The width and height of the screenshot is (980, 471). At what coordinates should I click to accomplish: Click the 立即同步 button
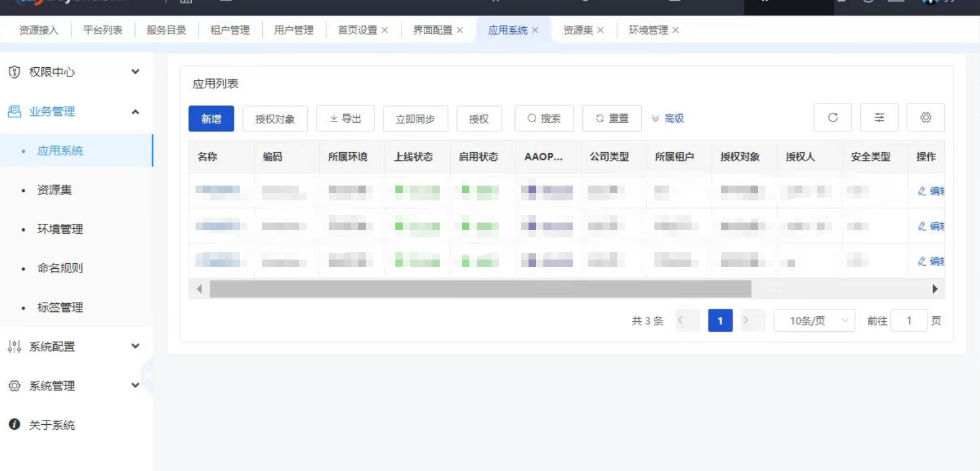tap(416, 118)
